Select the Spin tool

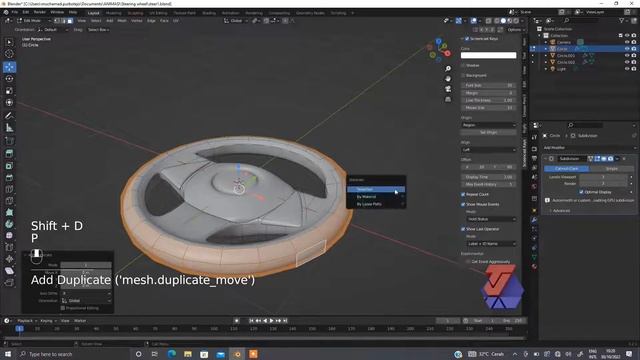(x=9, y=224)
